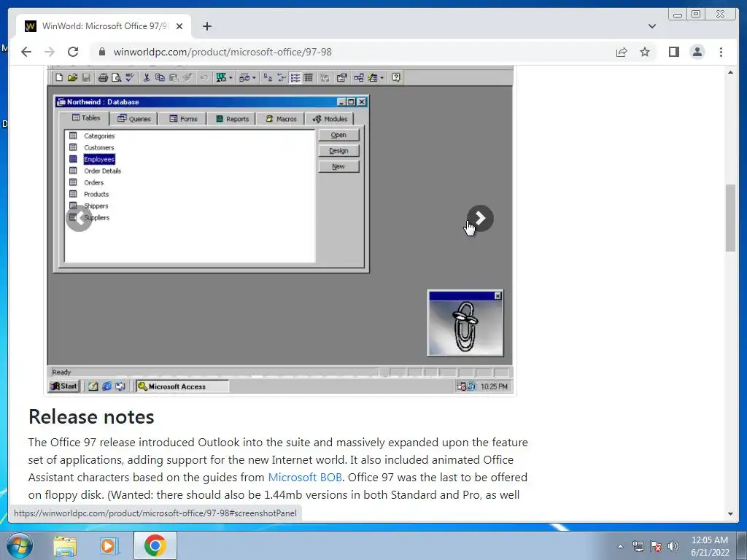Click the Properties icon in Access toolbar
747x560 pixels.
tap(341, 77)
